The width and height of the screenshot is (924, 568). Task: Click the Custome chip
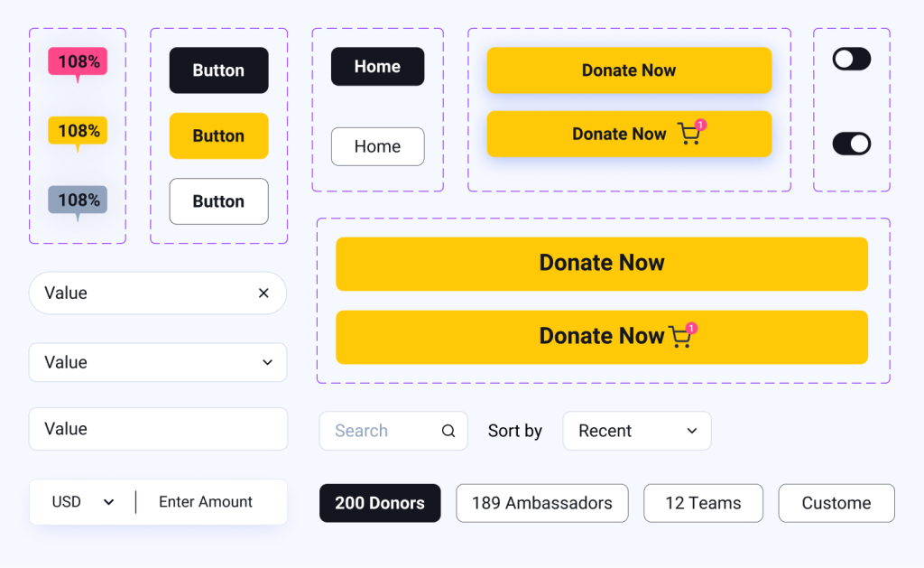pyautogui.click(x=836, y=503)
